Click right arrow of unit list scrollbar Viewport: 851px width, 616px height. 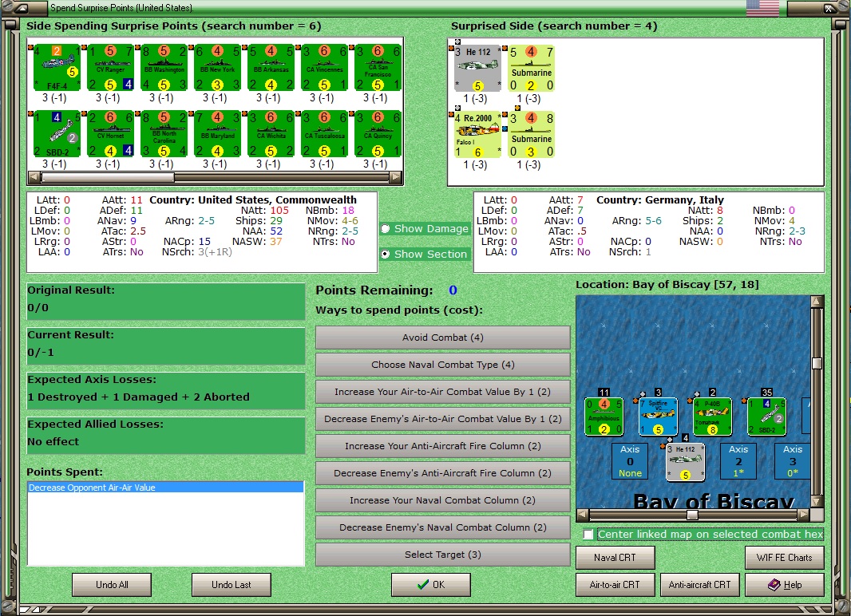point(396,177)
